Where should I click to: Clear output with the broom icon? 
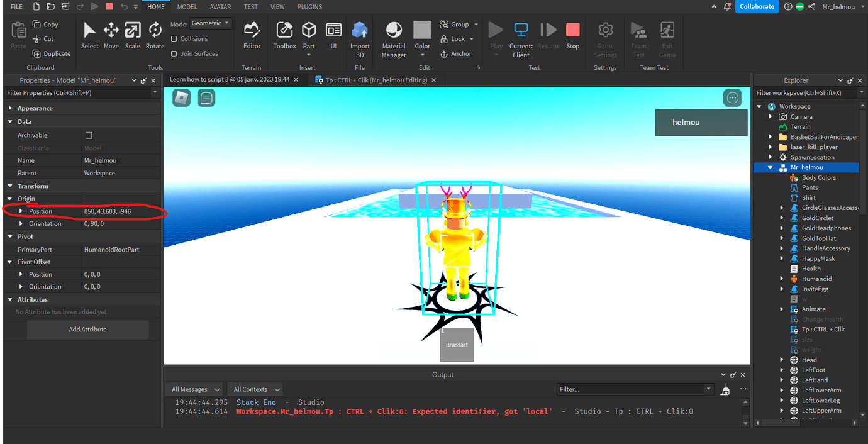725,389
